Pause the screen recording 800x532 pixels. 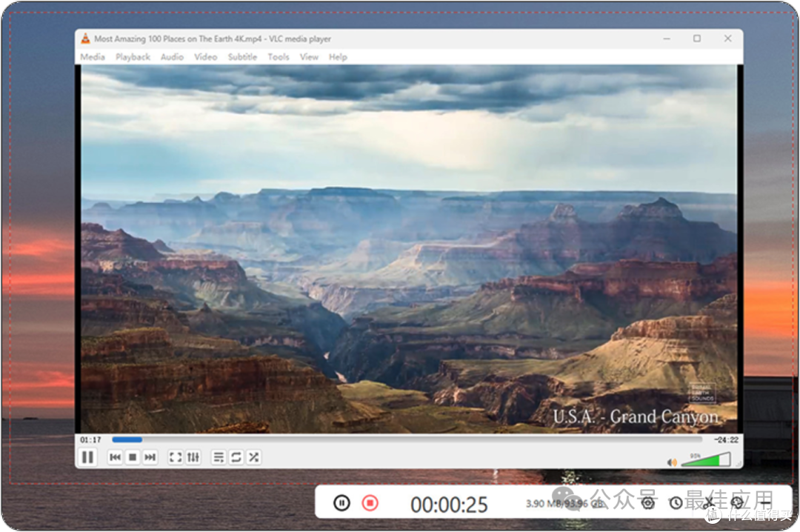pyautogui.click(x=341, y=503)
